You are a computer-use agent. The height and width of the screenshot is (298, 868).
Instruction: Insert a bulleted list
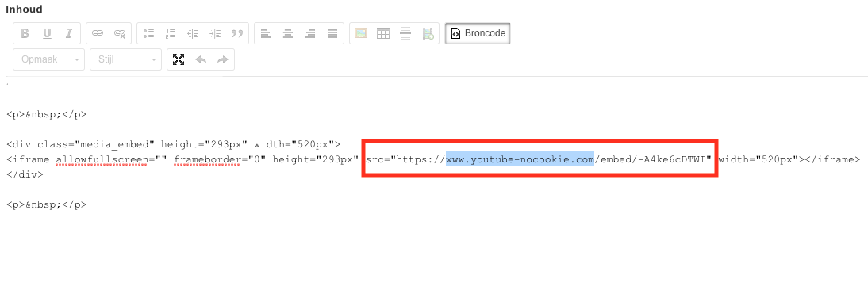[x=148, y=33]
